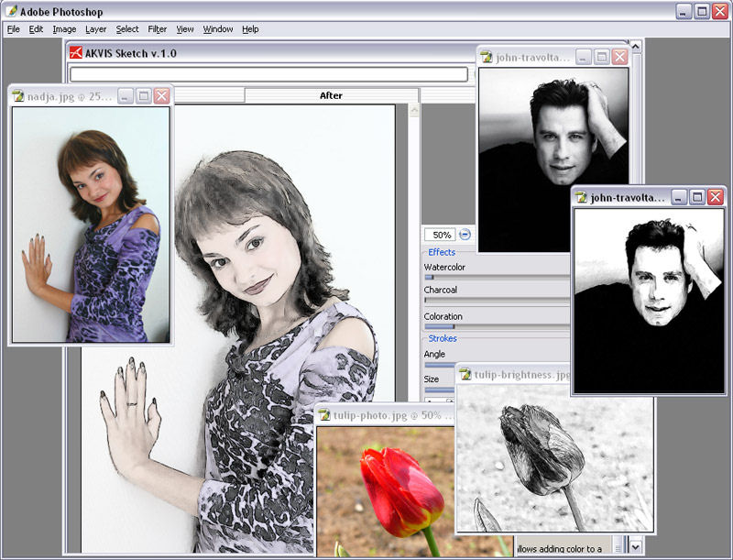
Task: Minimize the Adobe Photoshop window
Action: click(684, 11)
